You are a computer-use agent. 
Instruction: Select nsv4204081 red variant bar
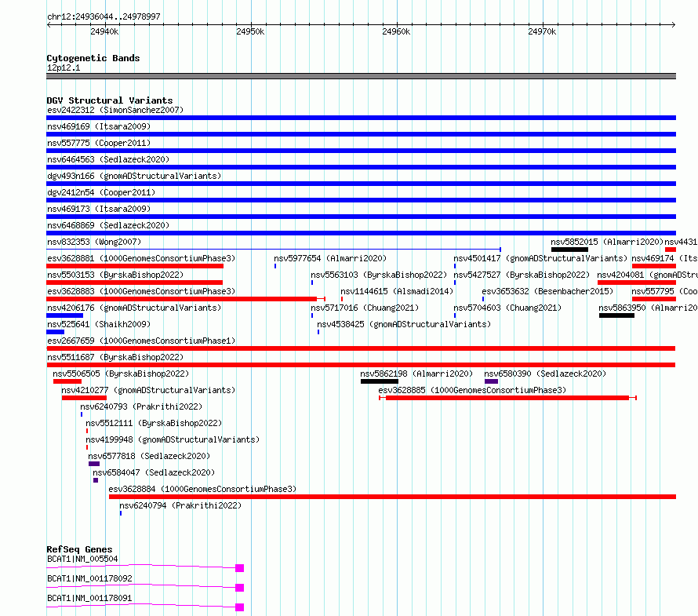click(x=637, y=282)
